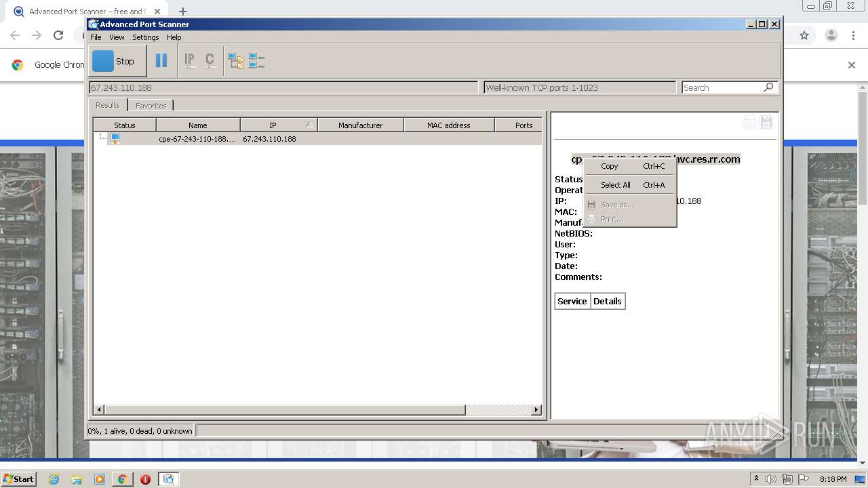Sort results by IP column
Viewport: 868px width, 488px height.
[279, 125]
